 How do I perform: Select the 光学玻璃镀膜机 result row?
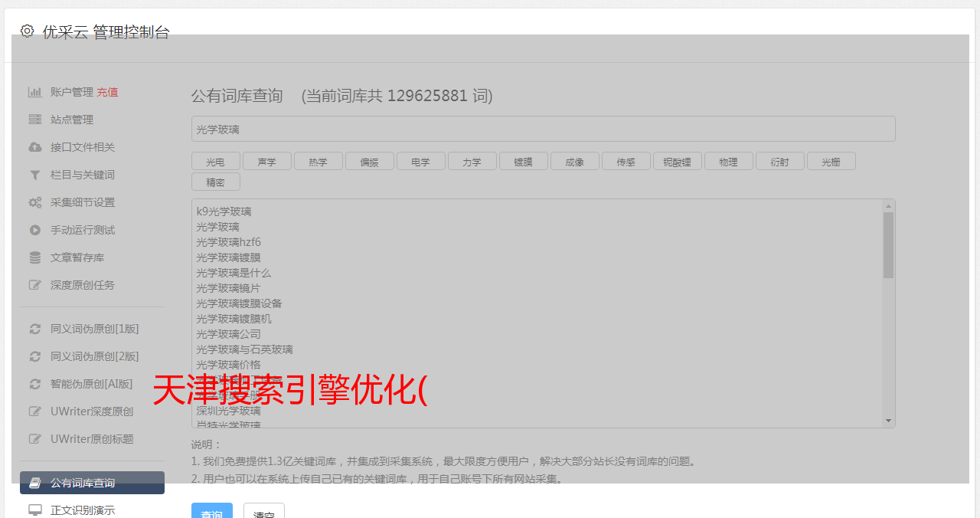pyautogui.click(x=234, y=319)
